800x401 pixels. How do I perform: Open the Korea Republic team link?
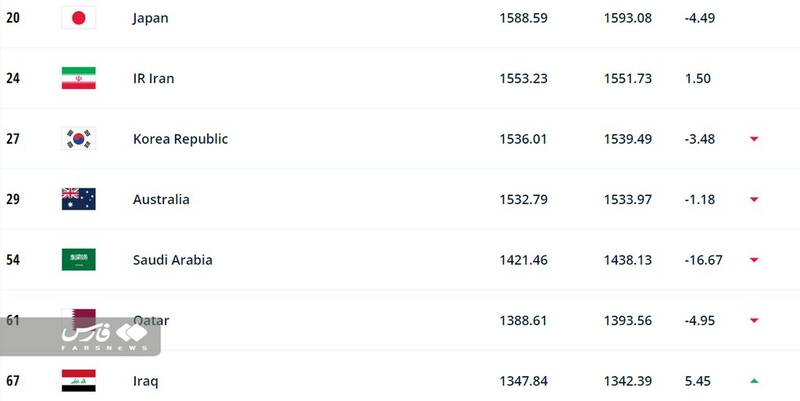click(x=180, y=139)
